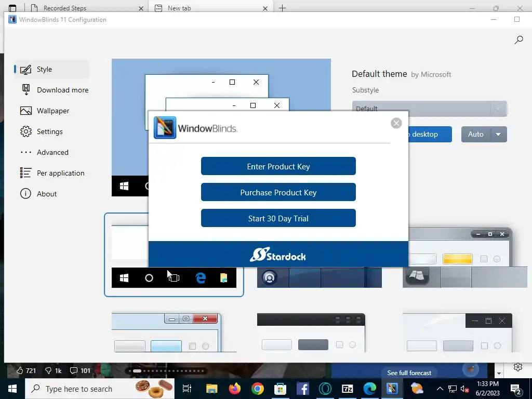
Task: Select the dark titlebar theme thumbnail
Action: click(x=311, y=333)
